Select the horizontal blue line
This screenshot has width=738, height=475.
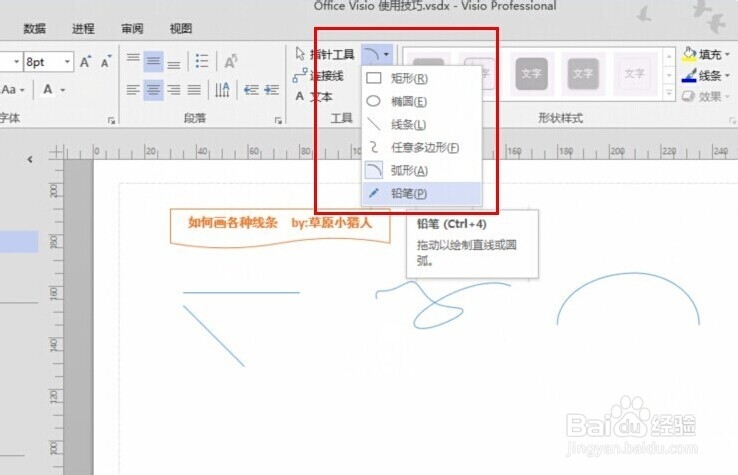(241, 292)
